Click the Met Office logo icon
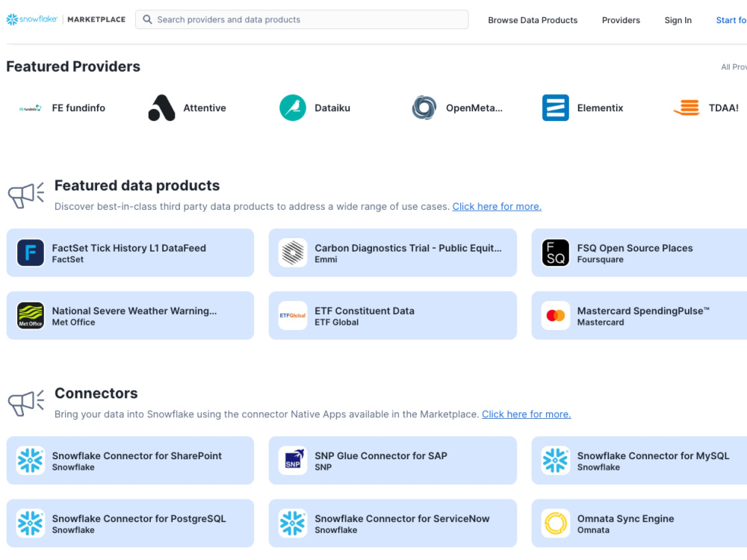The height and width of the screenshot is (560, 747). 31,316
